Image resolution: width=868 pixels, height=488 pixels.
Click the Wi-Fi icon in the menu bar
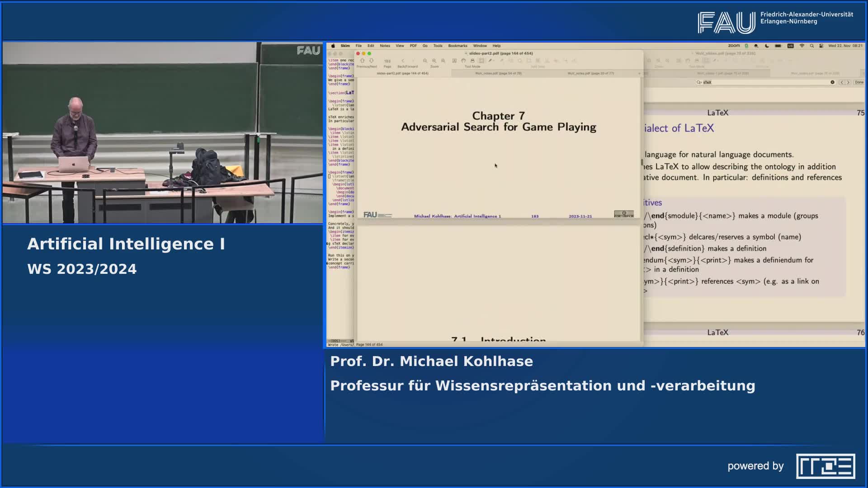[x=802, y=46]
